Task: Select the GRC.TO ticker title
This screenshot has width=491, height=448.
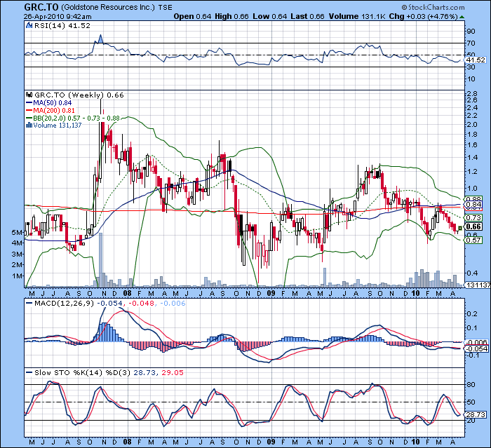Action: coord(41,7)
